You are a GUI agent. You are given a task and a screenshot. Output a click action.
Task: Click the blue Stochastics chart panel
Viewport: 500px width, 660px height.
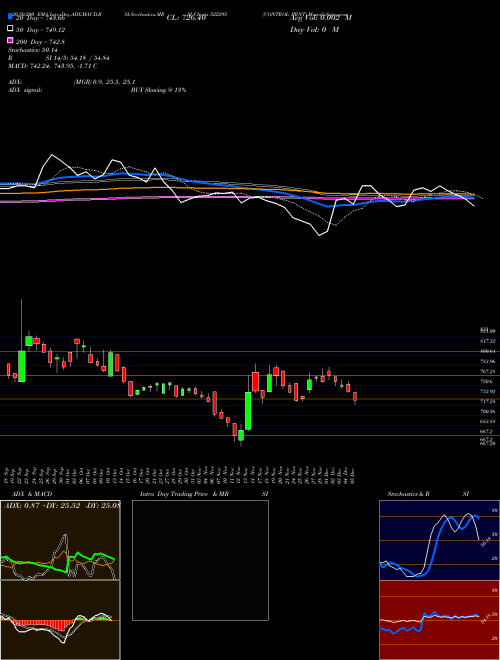(439, 540)
